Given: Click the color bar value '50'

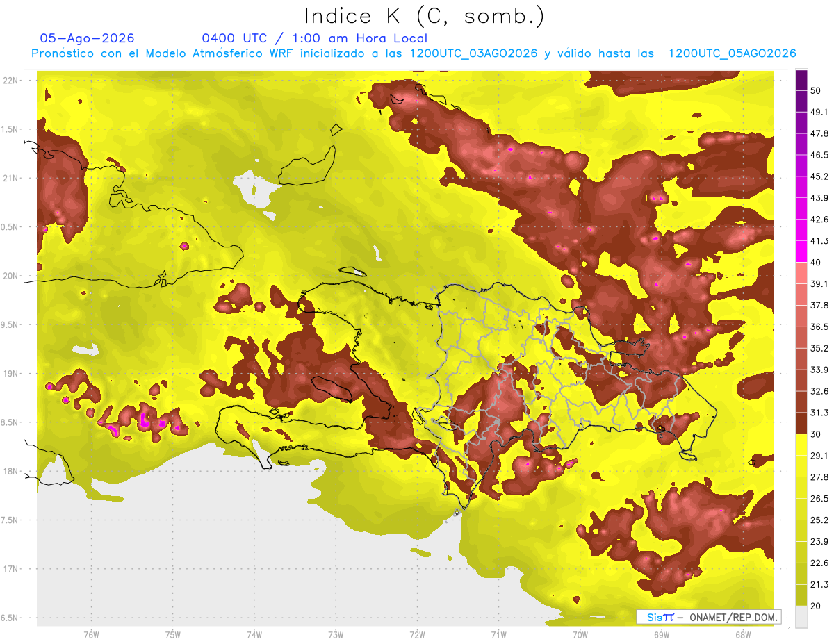Looking at the screenshot, I should point(816,90).
